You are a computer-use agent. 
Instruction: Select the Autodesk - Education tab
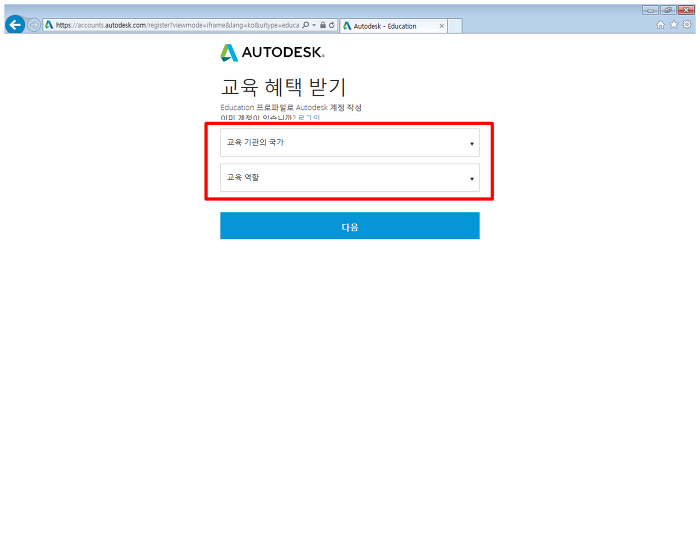tap(393, 26)
